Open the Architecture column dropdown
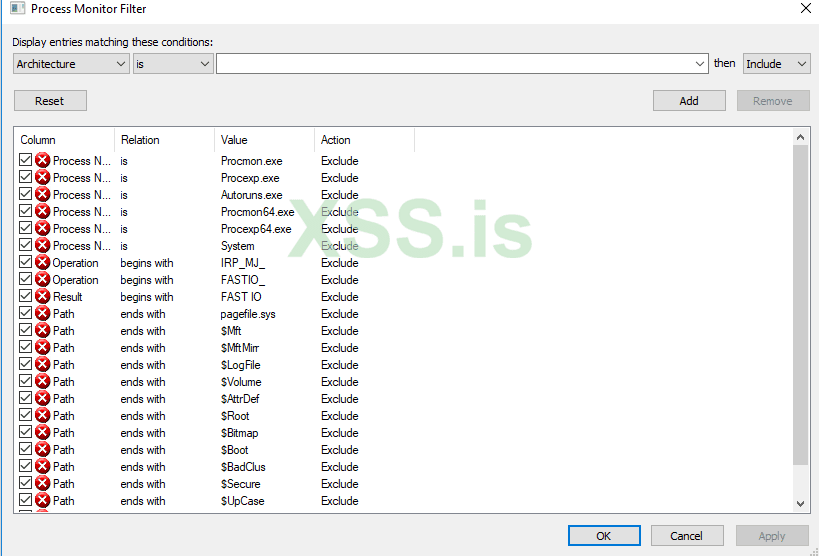Image resolution: width=819 pixels, height=556 pixels. (x=71, y=64)
